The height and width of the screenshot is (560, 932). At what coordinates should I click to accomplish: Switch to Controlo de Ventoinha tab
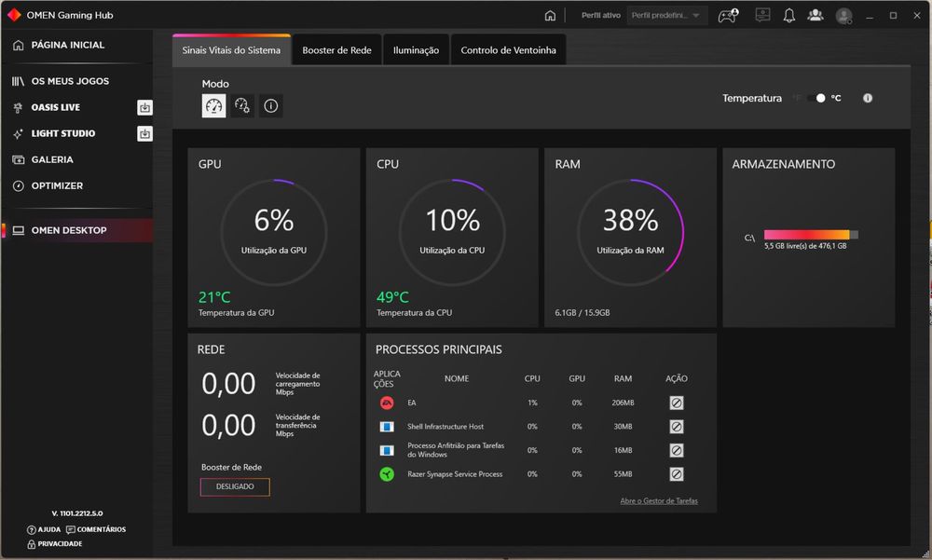pos(508,50)
